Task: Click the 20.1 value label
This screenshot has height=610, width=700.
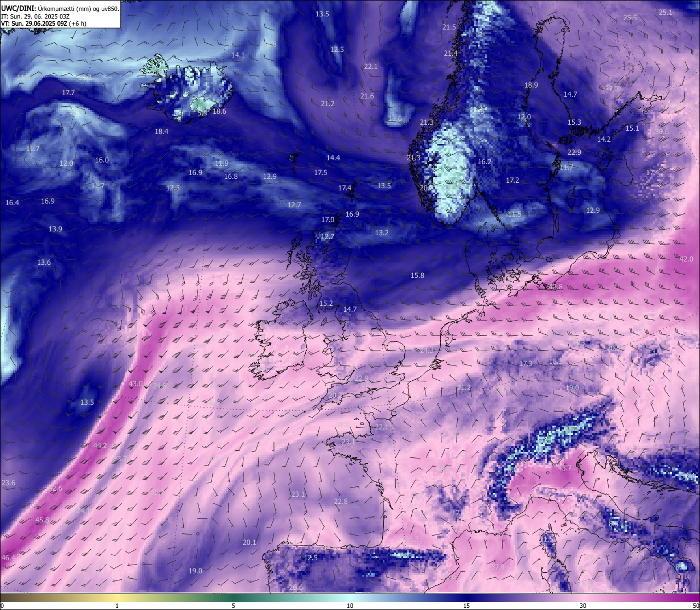Action: [x=249, y=542]
